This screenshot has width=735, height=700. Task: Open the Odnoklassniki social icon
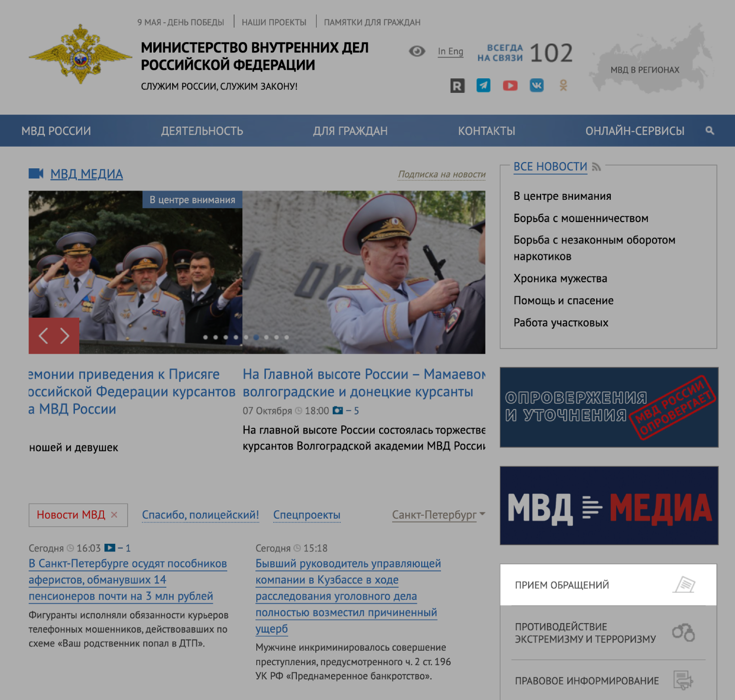point(563,86)
